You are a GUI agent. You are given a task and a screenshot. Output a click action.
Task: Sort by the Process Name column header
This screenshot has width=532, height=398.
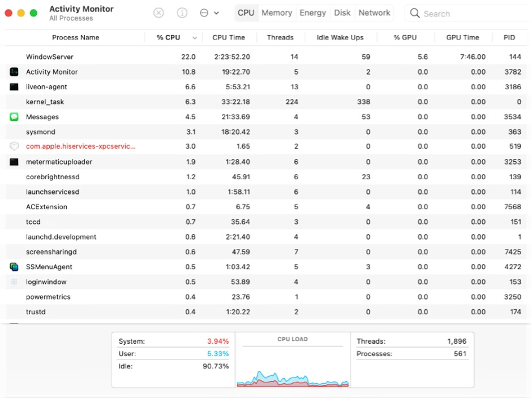75,37
